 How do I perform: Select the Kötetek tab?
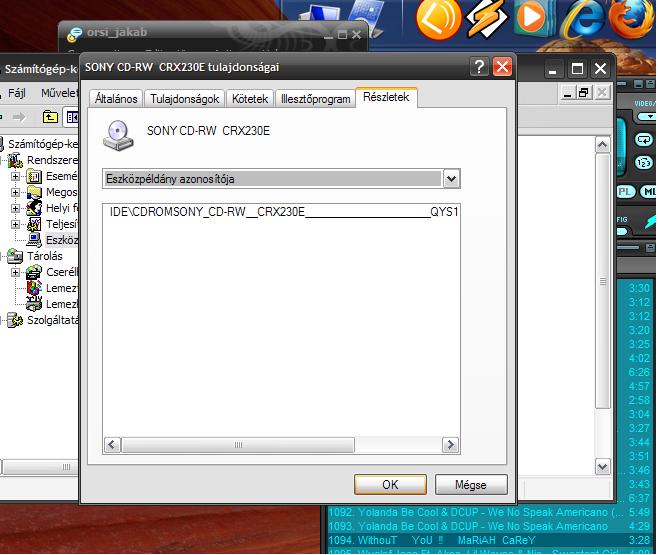point(250,99)
